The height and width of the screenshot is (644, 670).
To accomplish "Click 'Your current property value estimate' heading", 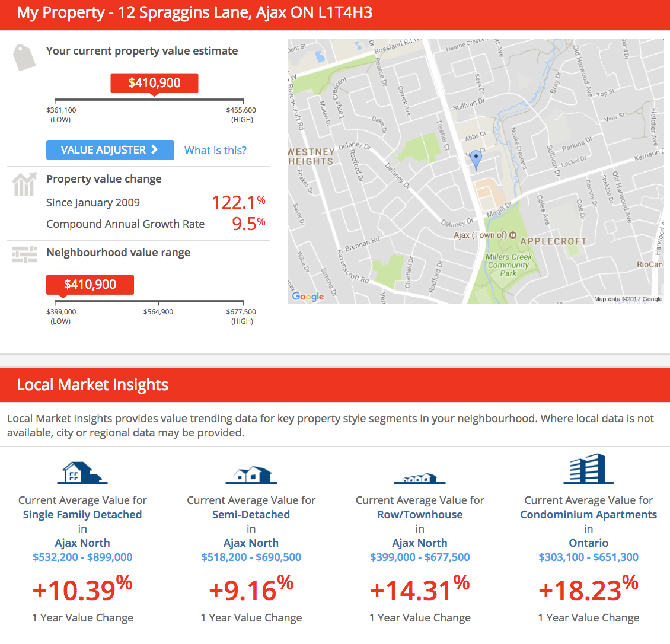I will 142,51.
